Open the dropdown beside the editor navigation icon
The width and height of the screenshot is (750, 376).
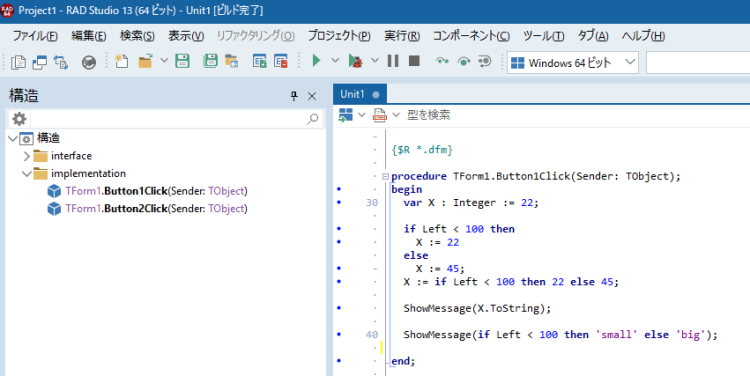tap(362, 115)
